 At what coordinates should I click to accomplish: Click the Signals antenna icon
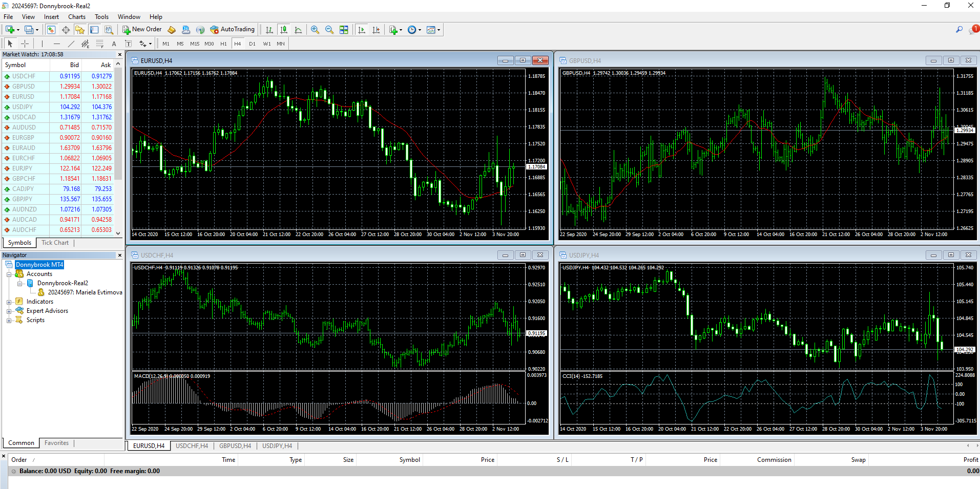click(200, 30)
